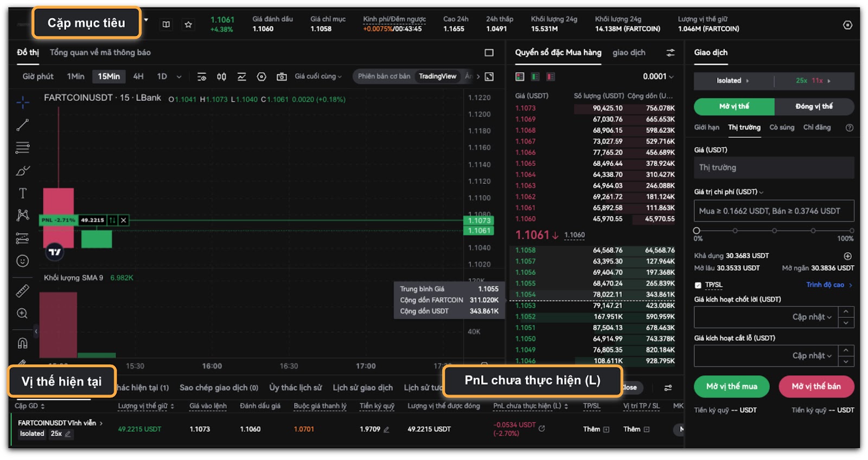
Task: Select the Text tool in chart sidebar
Action: [22, 193]
